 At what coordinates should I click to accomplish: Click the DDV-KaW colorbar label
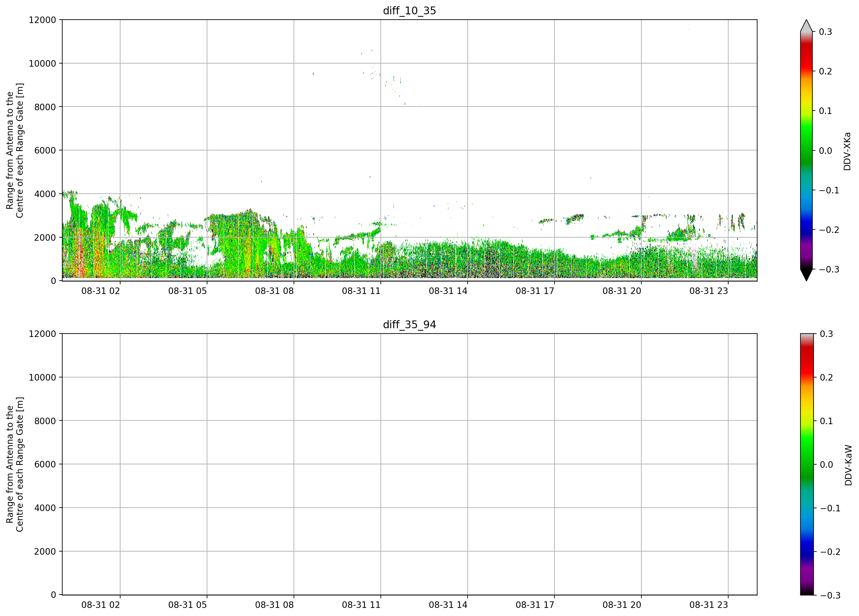[x=848, y=465]
